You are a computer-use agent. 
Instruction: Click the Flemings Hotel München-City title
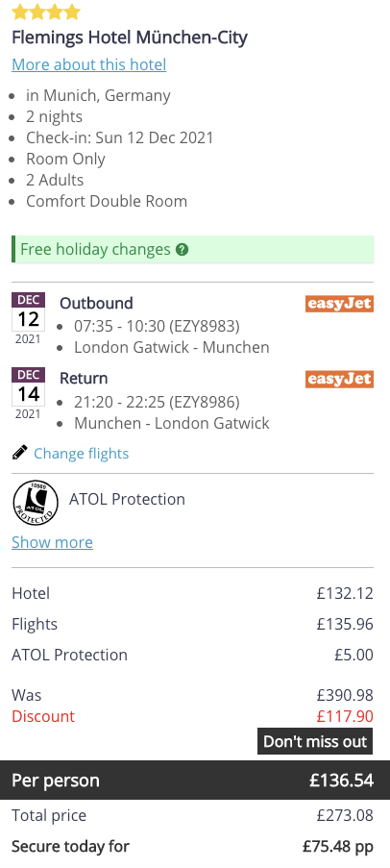click(130, 37)
